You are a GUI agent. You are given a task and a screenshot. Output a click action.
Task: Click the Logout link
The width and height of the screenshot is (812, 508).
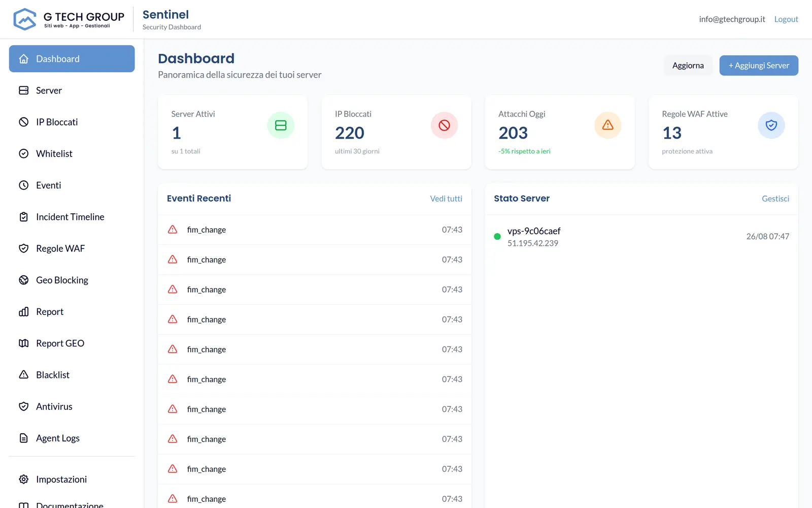786,19
